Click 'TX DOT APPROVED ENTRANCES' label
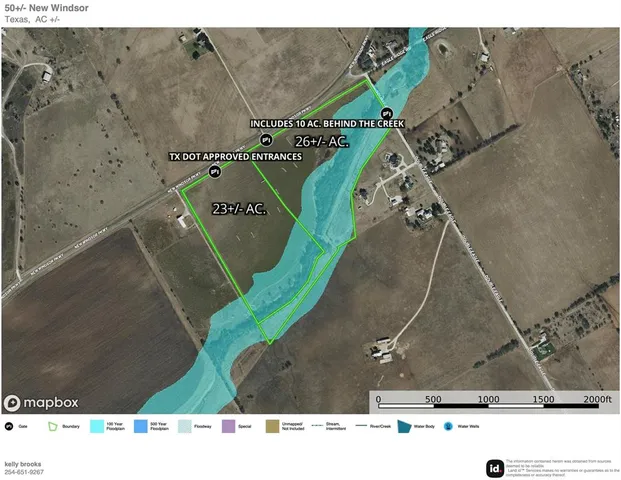The width and height of the screenshot is (621, 480). pos(236,156)
